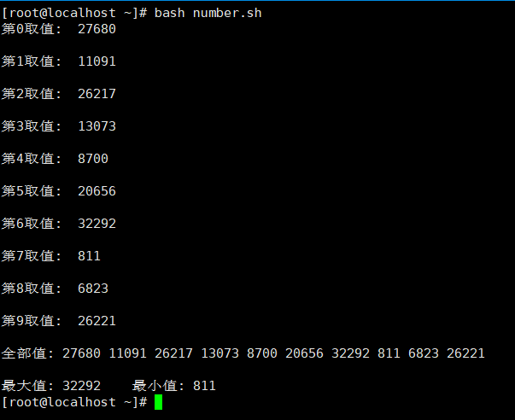515x420 pixels.
Task: Click the 全部值 label
Action: pos(27,353)
